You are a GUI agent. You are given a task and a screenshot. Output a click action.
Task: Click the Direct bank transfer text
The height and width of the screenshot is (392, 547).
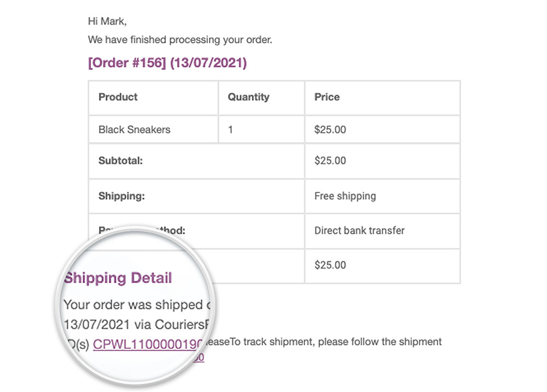359,230
